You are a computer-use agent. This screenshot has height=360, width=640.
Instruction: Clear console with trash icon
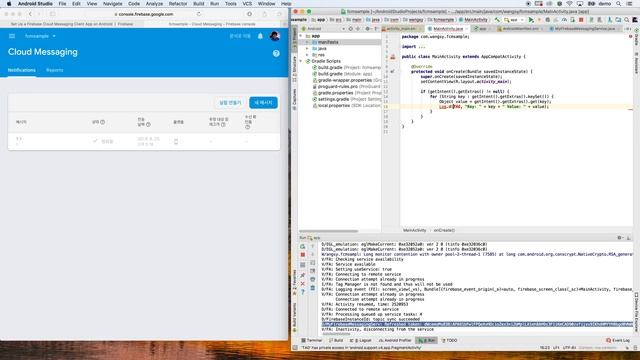pos(313,288)
